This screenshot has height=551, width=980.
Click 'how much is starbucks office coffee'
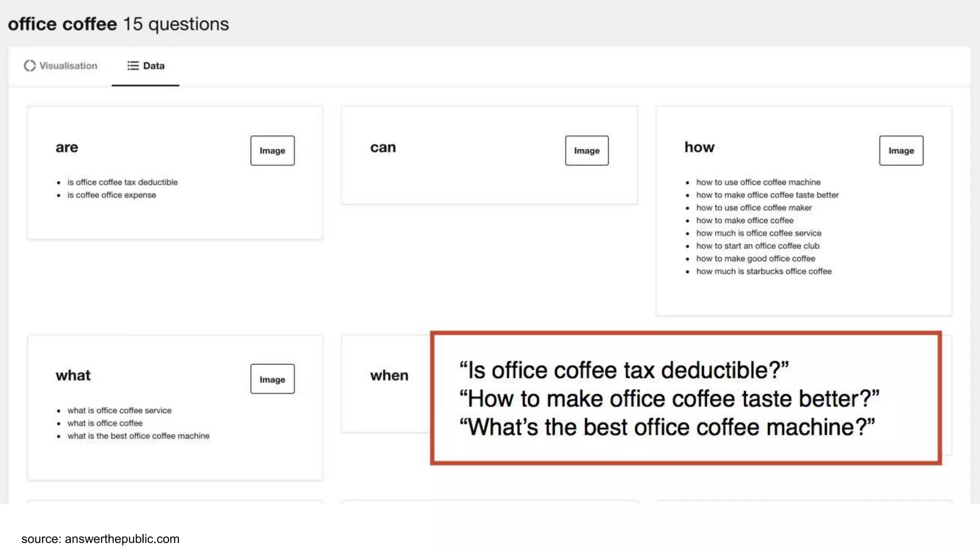tap(764, 272)
